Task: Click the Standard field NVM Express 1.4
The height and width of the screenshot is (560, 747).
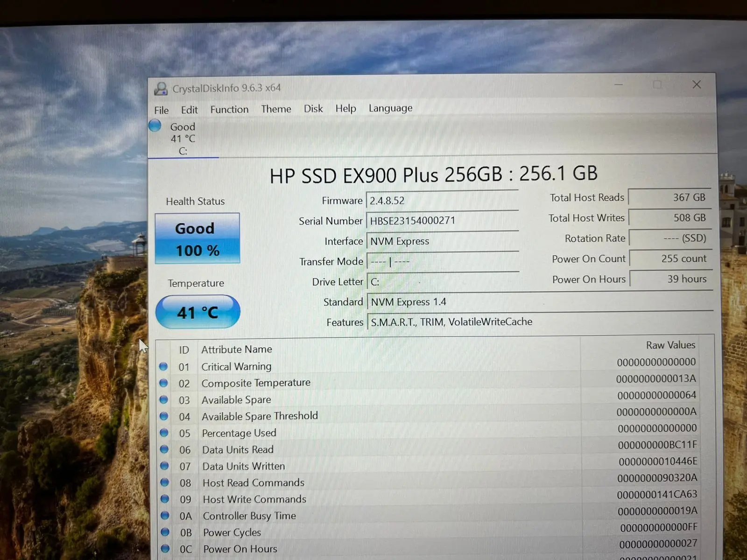Action: pyautogui.click(x=540, y=301)
